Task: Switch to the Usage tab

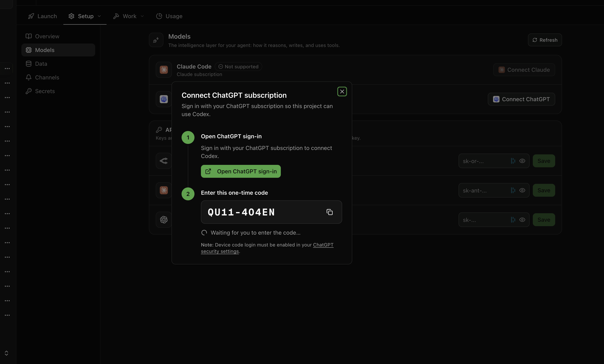Action: coord(169,16)
